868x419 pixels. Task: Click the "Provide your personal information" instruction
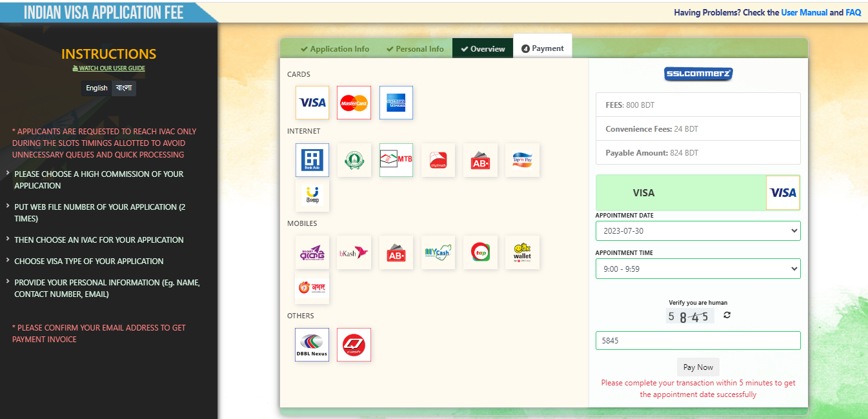point(107,289)
